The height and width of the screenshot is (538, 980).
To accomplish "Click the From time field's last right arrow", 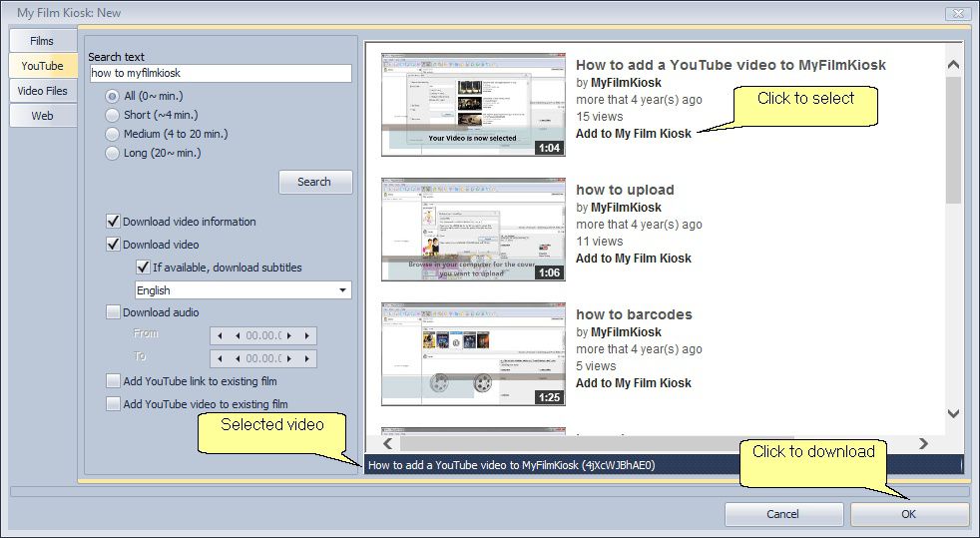I will pos(307,336).
